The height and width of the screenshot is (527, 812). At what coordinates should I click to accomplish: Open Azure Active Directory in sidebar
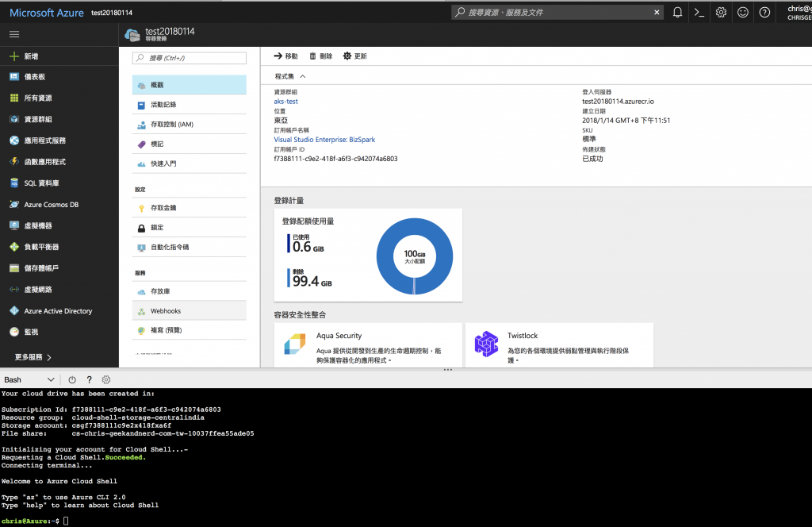point(59,311)
